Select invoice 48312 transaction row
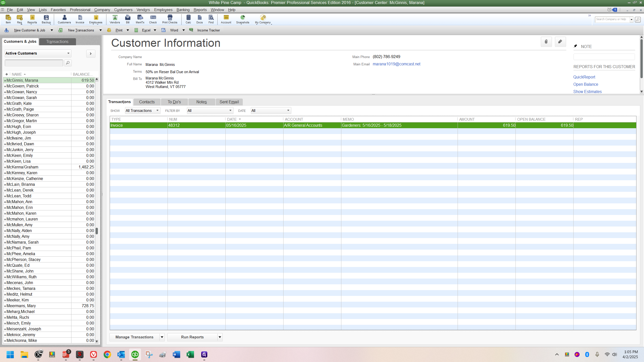 373,125
